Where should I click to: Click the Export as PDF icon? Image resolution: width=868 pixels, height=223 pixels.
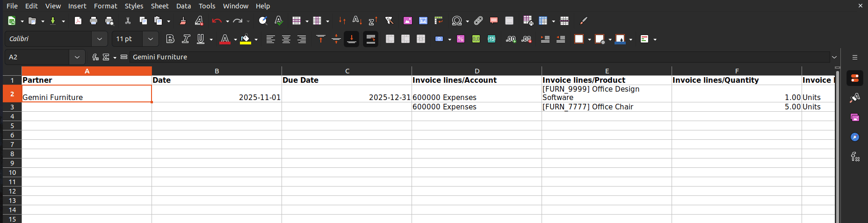click(x=78, y=21)
